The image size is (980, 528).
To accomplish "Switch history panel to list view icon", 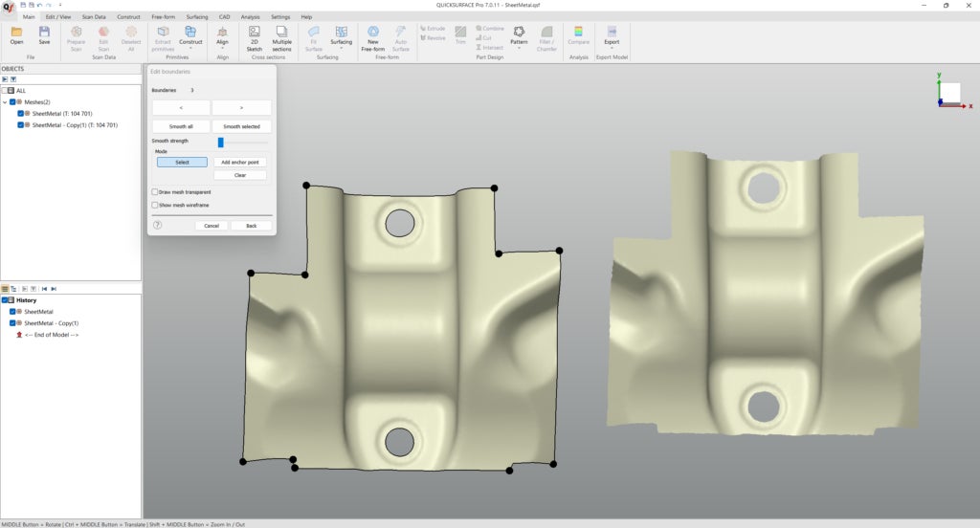I will tap(5, 289).
